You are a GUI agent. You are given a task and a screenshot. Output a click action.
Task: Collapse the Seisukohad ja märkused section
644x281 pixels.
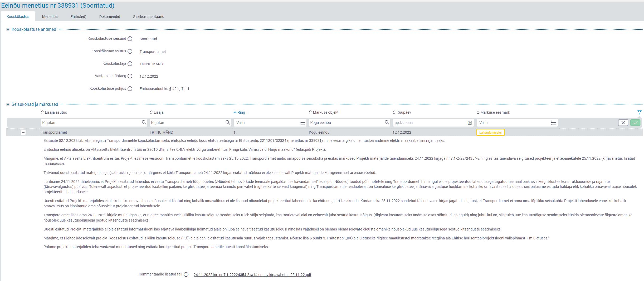pos(8,104)
